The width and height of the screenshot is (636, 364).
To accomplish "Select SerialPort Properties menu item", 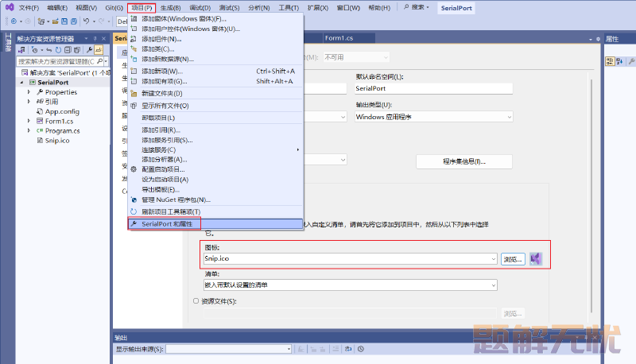I will (x=215, y=224).
